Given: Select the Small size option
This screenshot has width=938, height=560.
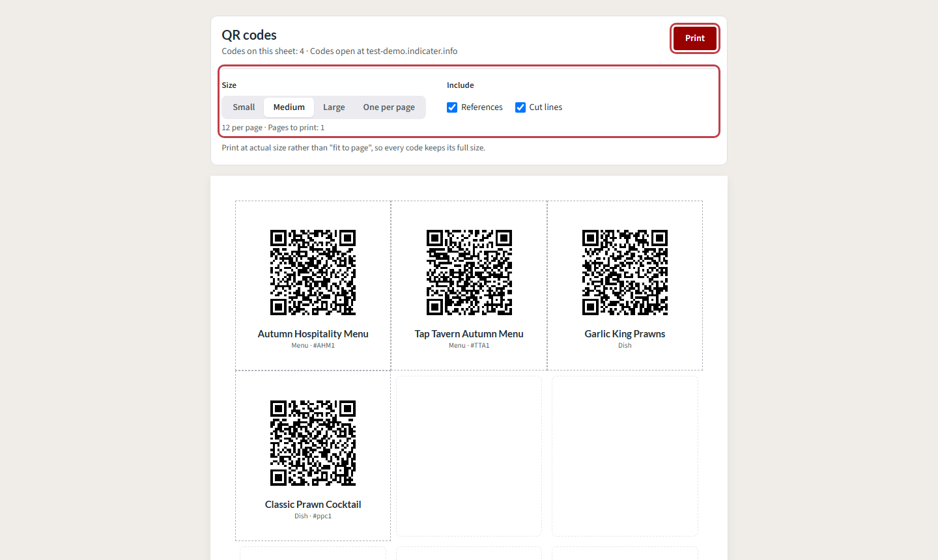Looking at the screenshot, I should (244, 107).
